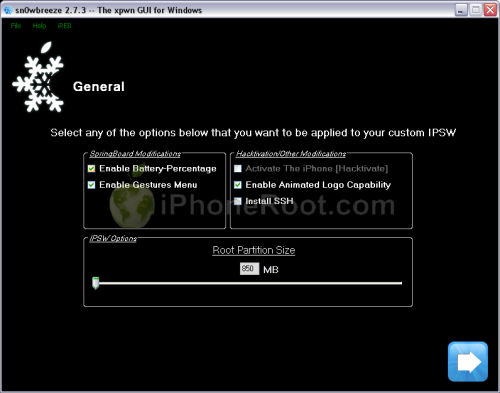The width and height of the screenshot is (500, 393).
Task: Toggle Enable Battery-Percentage checkbox
Action: pyautogui.click(x=91, y=169)
